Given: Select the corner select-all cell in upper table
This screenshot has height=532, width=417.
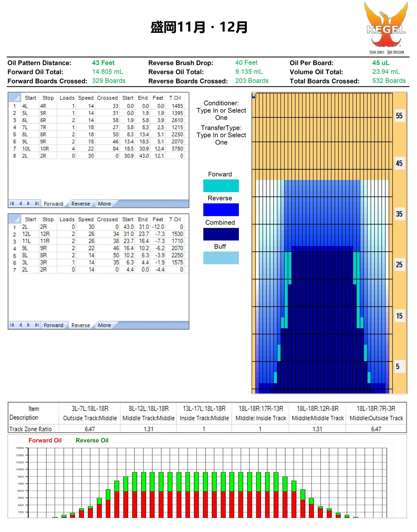Looking at the screenshot, I should tap(15, 98).
